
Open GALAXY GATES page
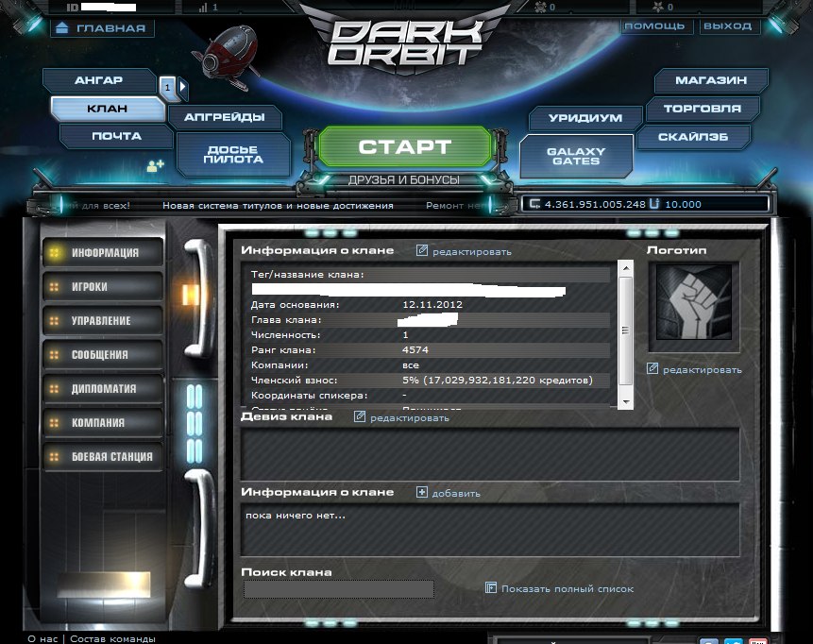tap(576, 156)
